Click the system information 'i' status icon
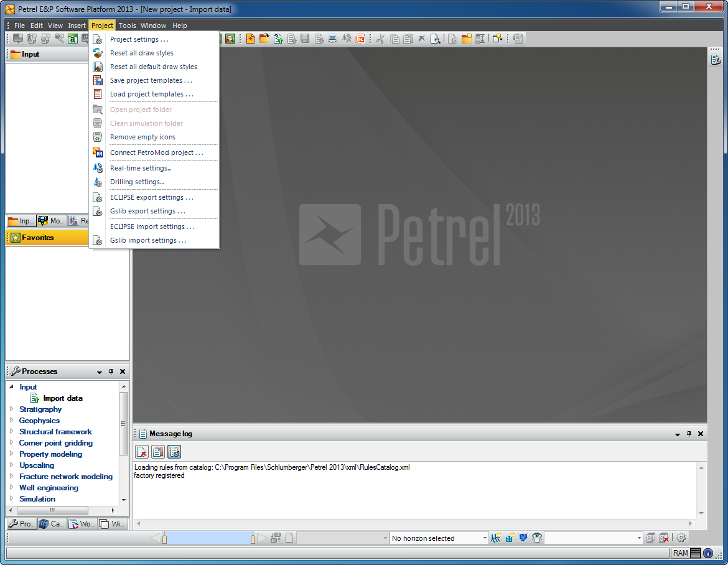The height and width of the screenshot is (565, 728). [708, 553]
